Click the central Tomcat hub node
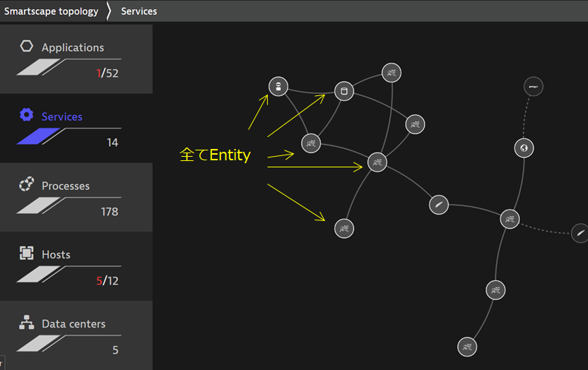This screenshot has height=370, width=588. tap(377, 162)
